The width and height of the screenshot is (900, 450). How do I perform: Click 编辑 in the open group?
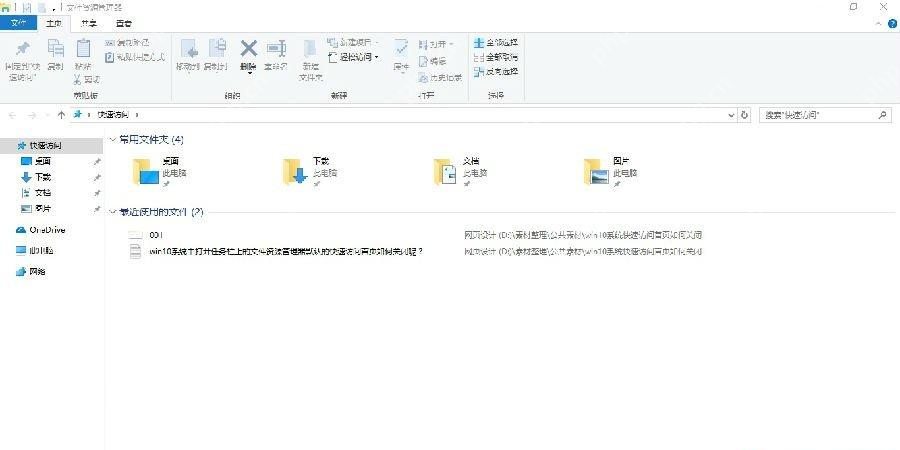(x=432, y=61)
